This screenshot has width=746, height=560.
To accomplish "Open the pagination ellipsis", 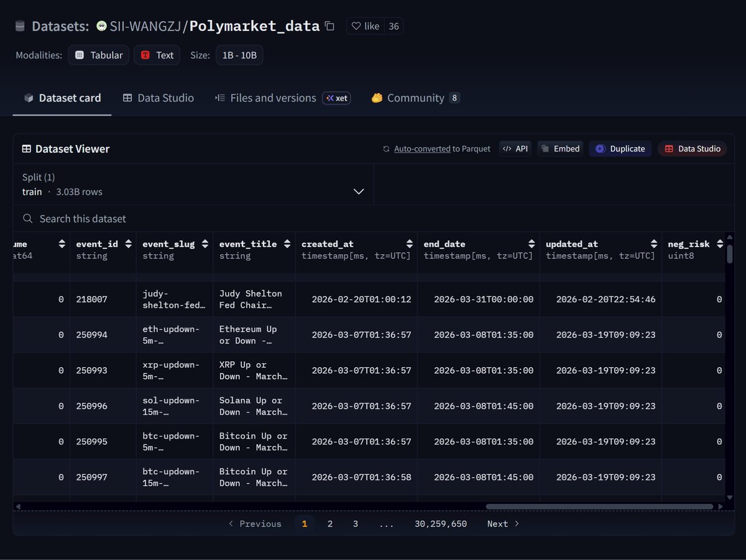I will [x=387, y=524].
